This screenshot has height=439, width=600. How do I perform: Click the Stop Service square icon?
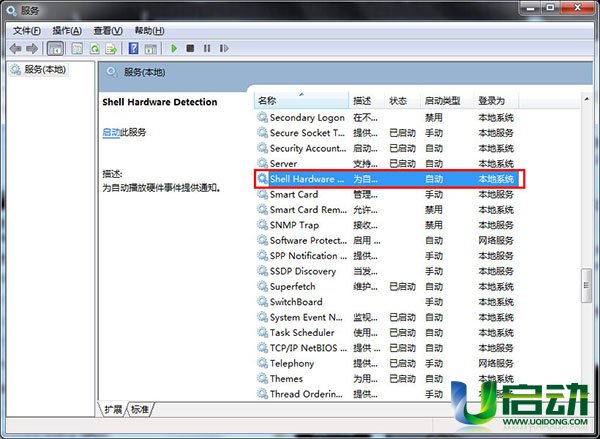pyautogui.click(x=190, y=48)
